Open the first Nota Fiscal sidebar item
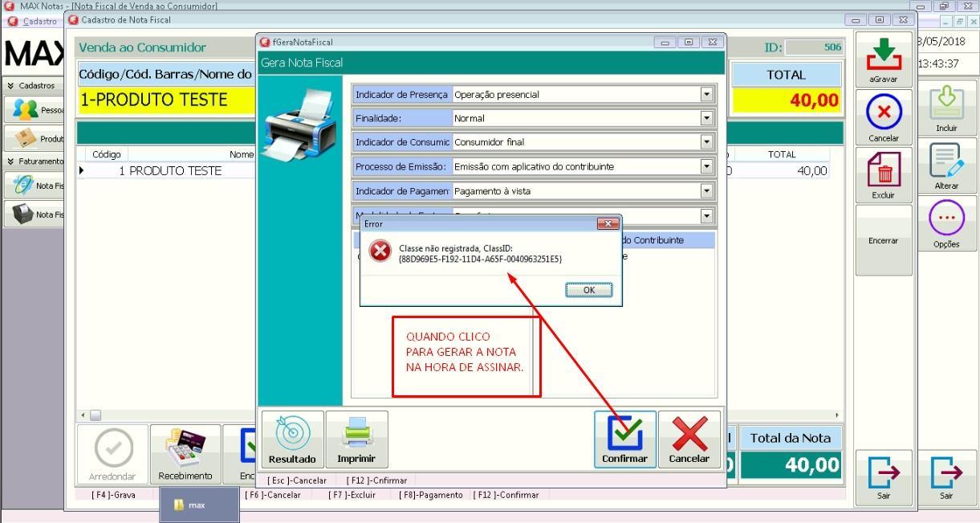Viewport: 980px width, 523px height. click(35, 186)
